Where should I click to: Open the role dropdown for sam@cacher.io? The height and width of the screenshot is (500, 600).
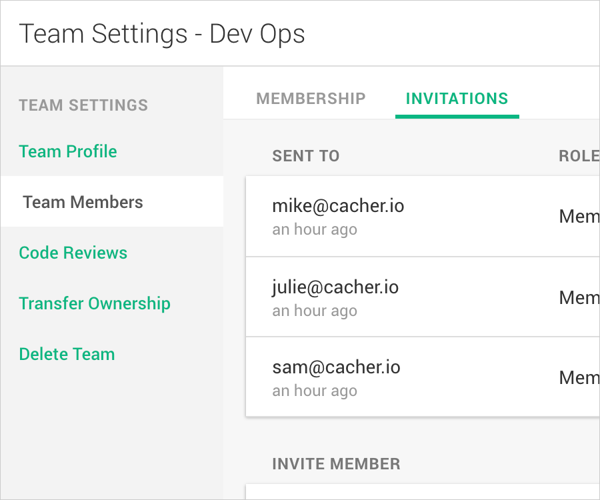[x=579, y=377]
